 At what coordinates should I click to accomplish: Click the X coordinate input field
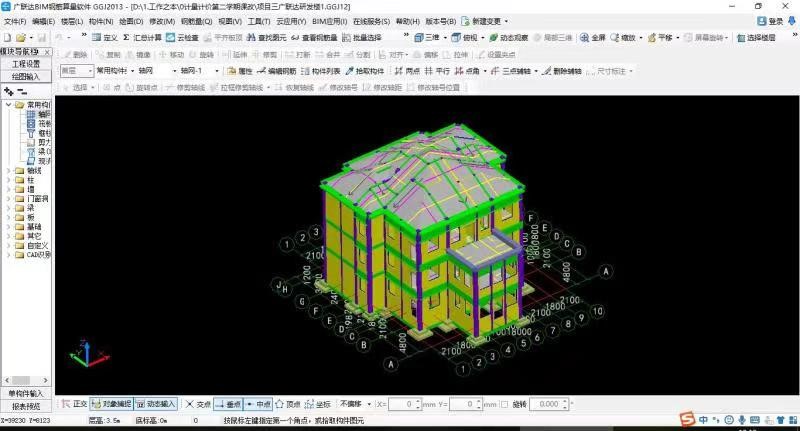coord(404,404)
